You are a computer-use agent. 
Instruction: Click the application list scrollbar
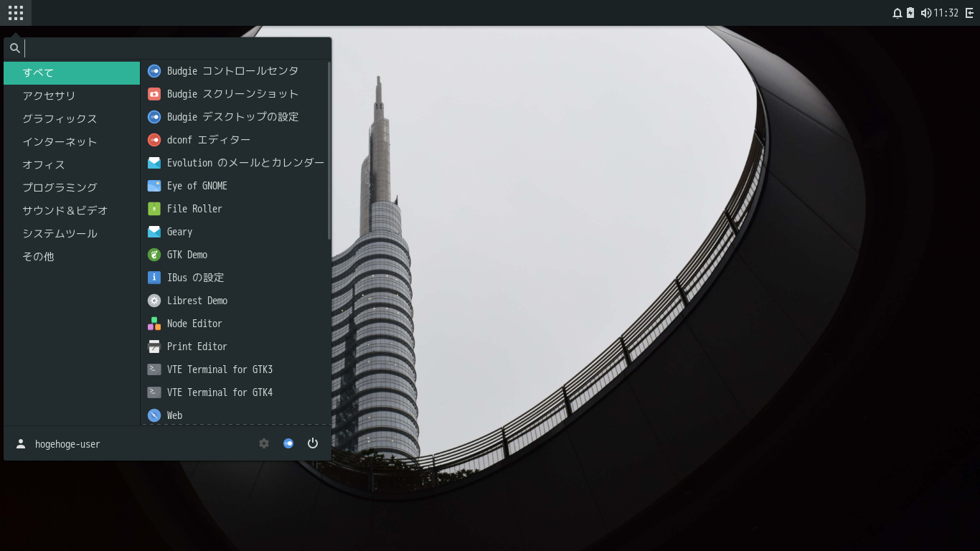[x=329, y=151]
